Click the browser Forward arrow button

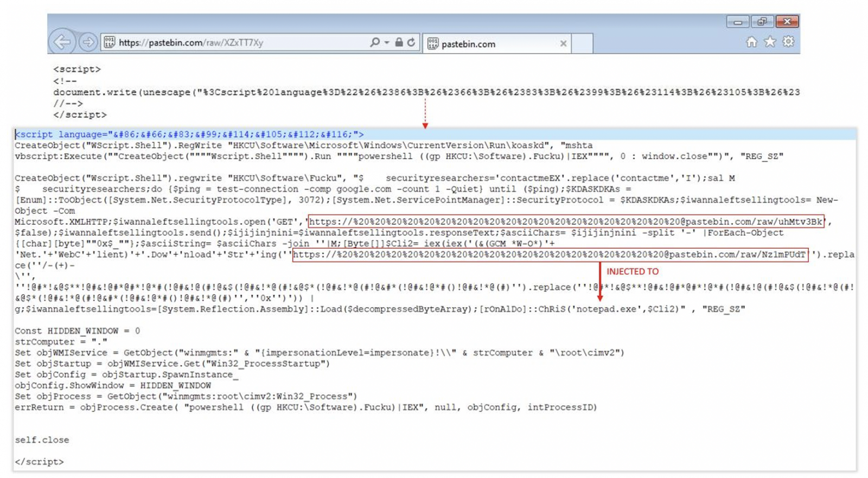[x=87, y=42]
